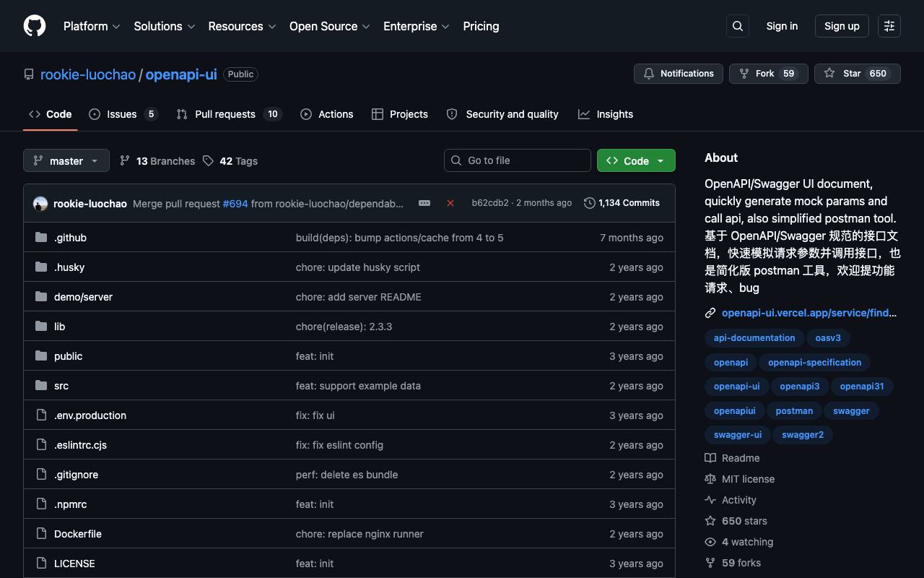Open the openapi-ui repository name link

[181, 74]
